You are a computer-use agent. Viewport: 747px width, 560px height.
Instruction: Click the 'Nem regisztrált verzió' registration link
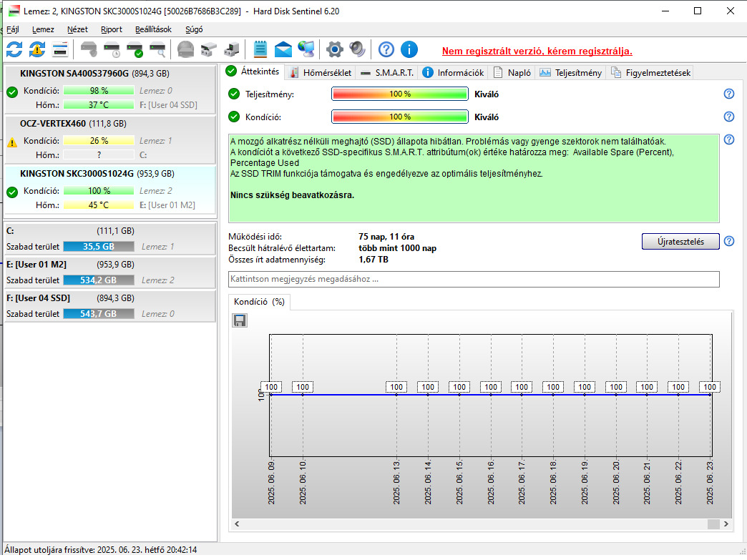tap(537, 51)
